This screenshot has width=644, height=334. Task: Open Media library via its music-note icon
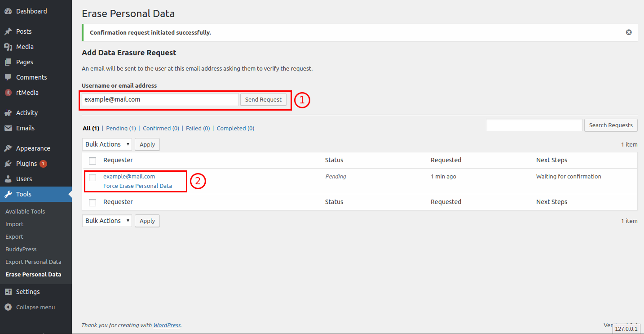(8, 46)
